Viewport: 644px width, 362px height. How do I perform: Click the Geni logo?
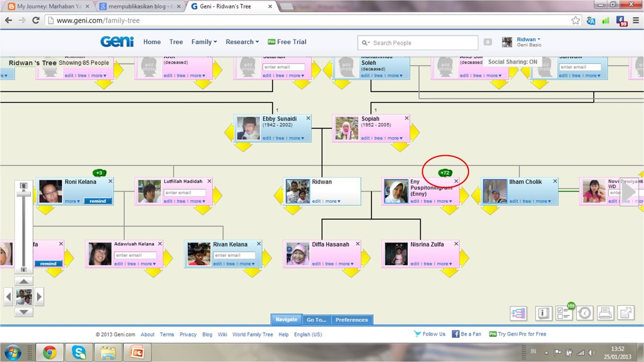click(x=117, y=41)
